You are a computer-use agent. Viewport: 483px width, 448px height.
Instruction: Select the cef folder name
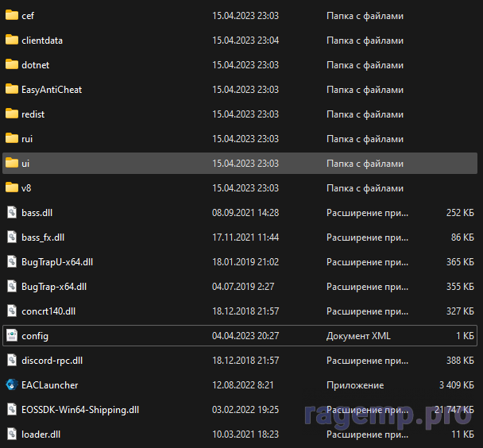pyautogui.click(x=28, y=16)
